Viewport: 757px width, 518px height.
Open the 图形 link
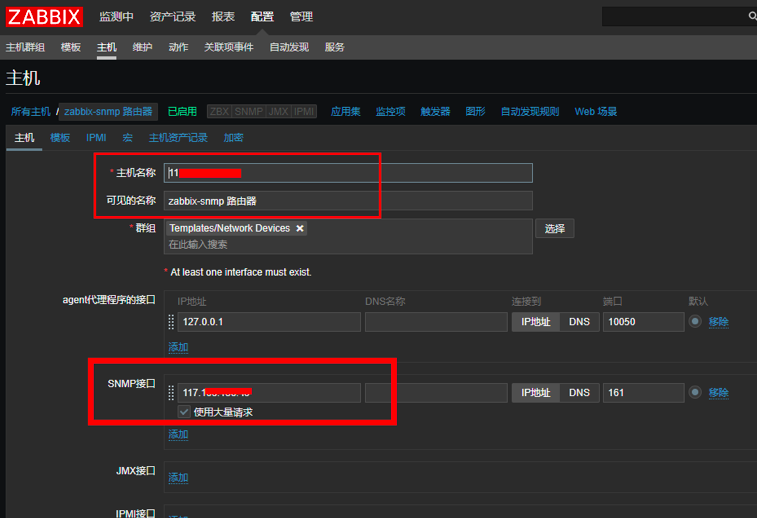click(475, 112)
